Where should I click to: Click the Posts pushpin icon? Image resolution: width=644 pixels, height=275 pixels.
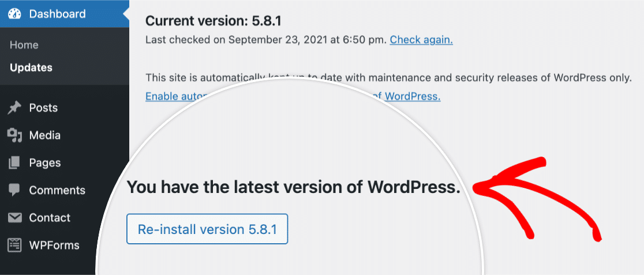[x=15, y=108]
